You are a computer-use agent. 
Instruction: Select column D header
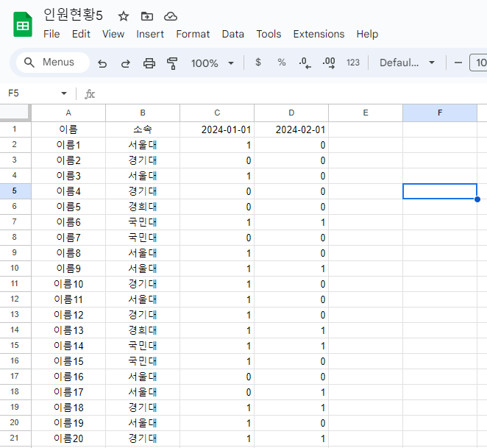tap(291, 113)
